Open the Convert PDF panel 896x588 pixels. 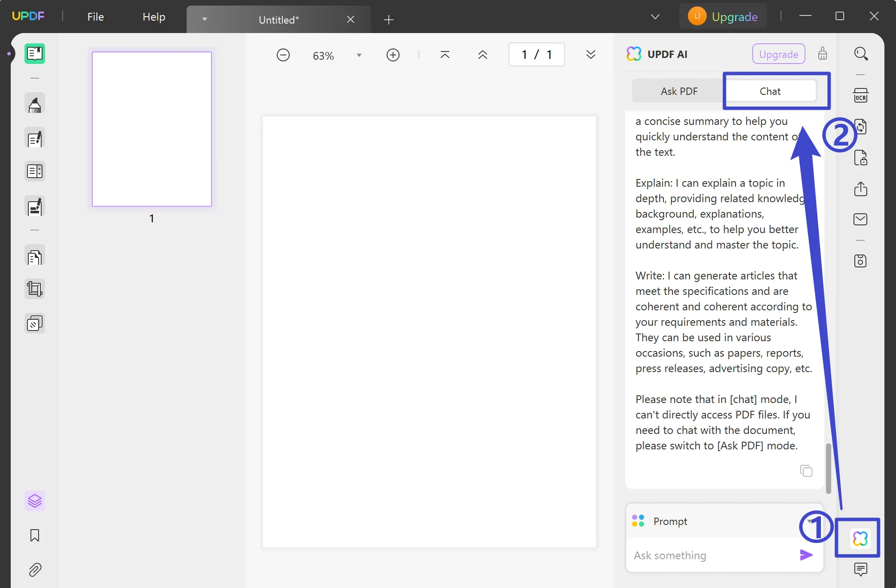click(861, 127)
